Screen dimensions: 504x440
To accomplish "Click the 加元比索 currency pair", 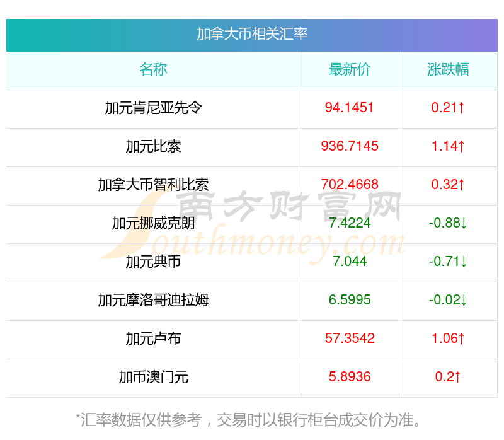I will click(x=153, y=146).
